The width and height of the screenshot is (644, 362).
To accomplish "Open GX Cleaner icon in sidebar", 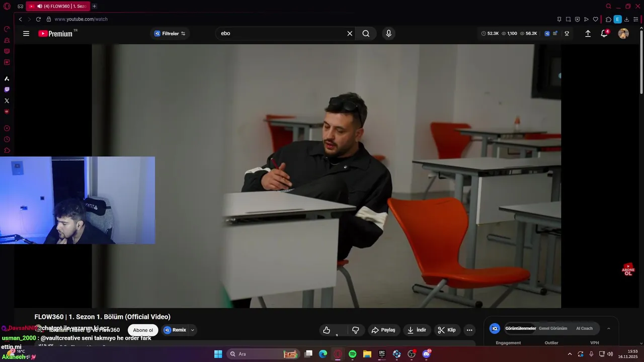I will [7, 40].
